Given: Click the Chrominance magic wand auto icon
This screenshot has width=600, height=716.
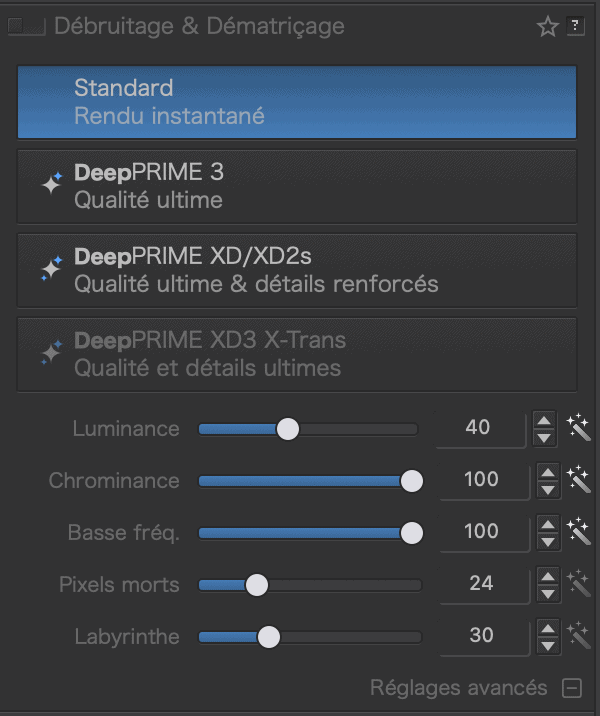Looking at the screenshot, I should (577, 481).
